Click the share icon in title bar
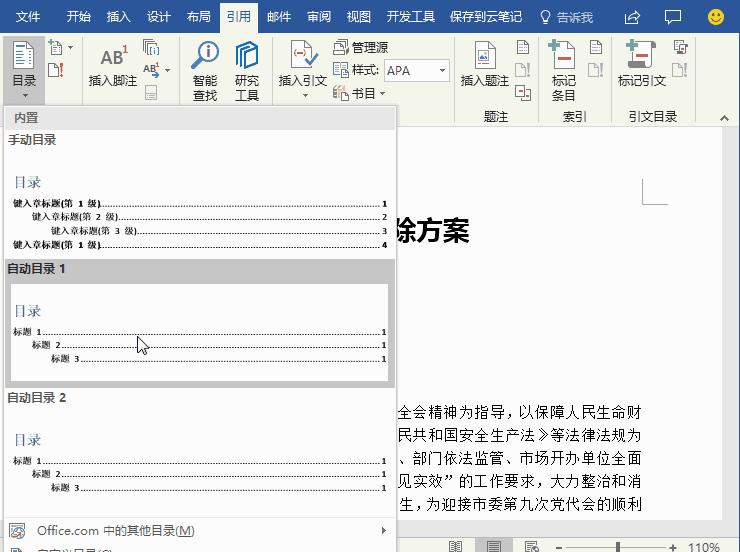740x552 pixels. [632, 17]
